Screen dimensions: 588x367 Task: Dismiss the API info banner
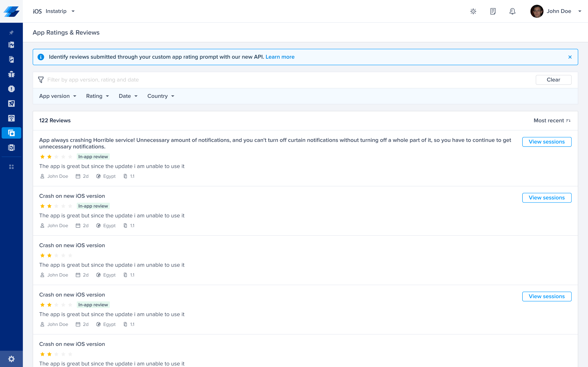(x=570, y=57)
